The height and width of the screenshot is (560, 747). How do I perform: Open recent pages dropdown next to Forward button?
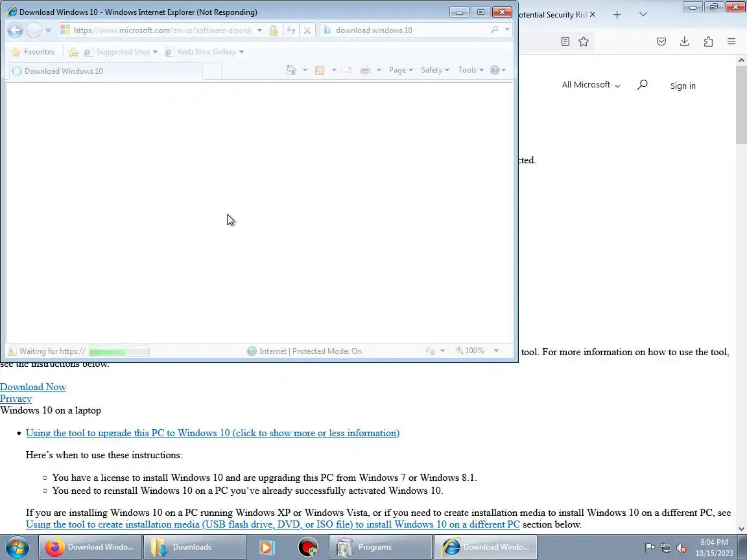pyautogui.click(x=48, y=30)
